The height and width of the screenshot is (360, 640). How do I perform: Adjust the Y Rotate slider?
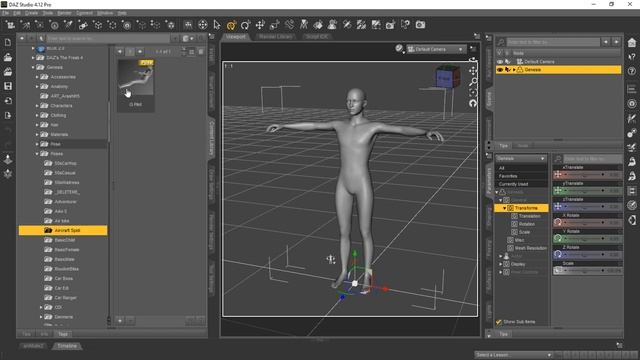click(x=587, y=239)
